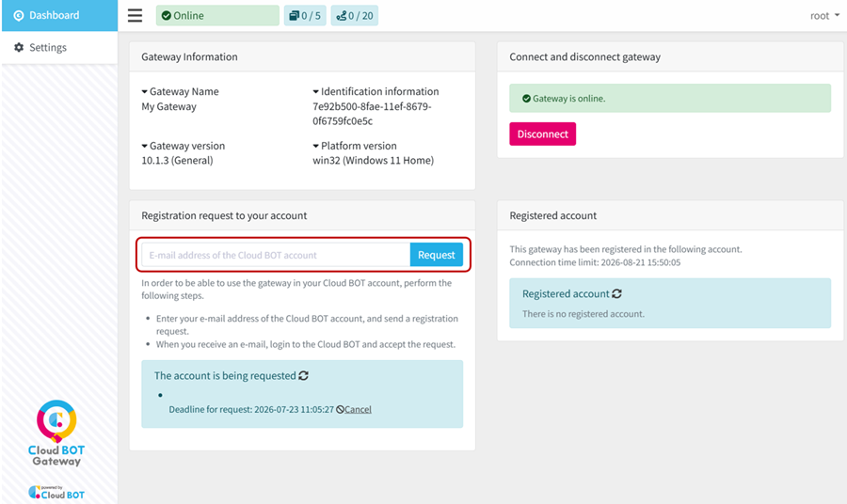
Task: Open the 0 / 5 device counter badge
Action: coord(305,16)
